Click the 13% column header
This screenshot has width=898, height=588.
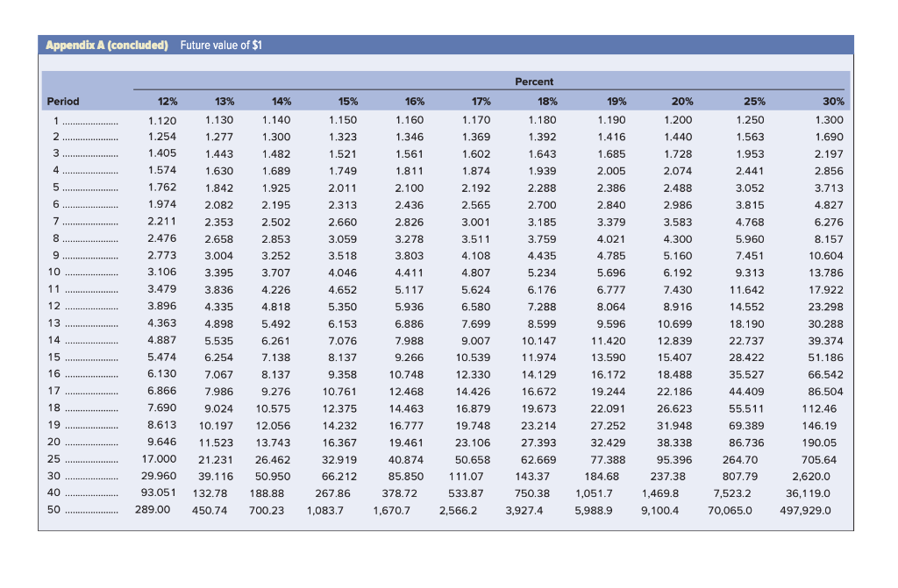click(x=224, y=102)
